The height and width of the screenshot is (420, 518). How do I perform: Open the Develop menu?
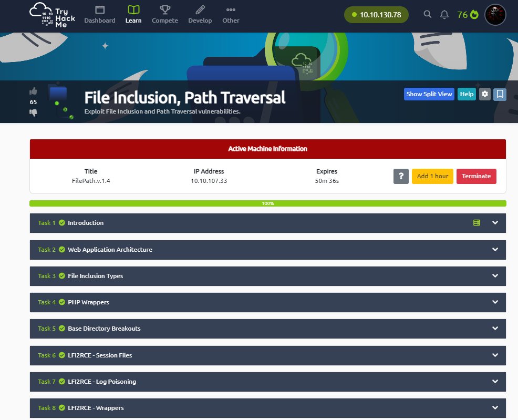pyautogui.click(x=200, y=15)
